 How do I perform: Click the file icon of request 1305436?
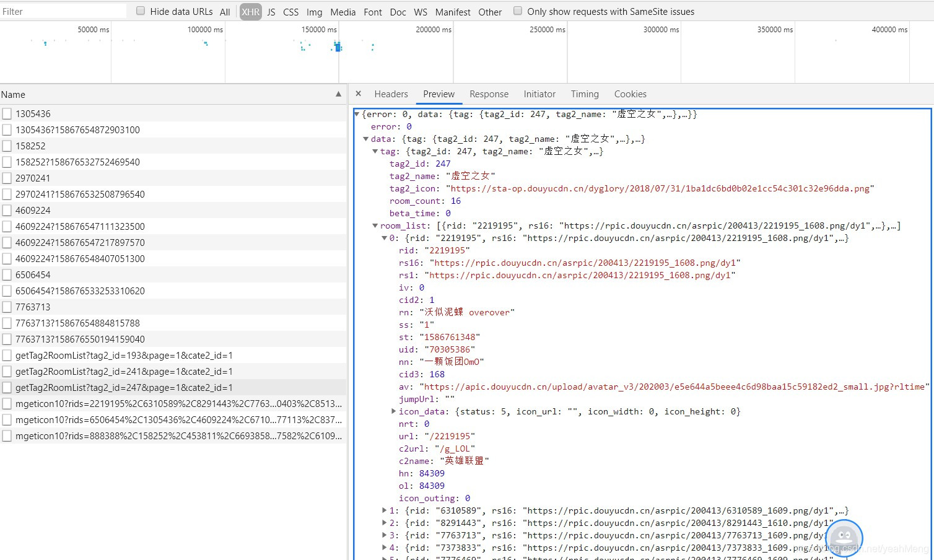7,114
